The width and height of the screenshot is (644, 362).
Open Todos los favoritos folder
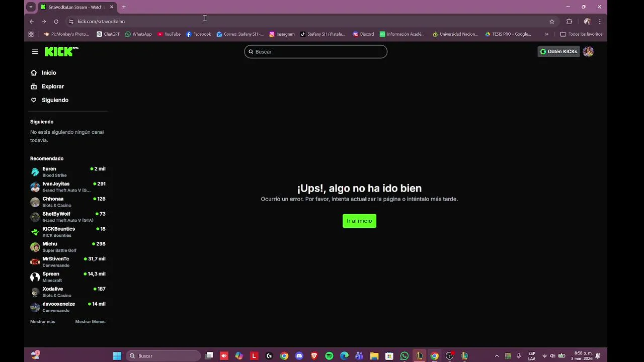point(581,34)
